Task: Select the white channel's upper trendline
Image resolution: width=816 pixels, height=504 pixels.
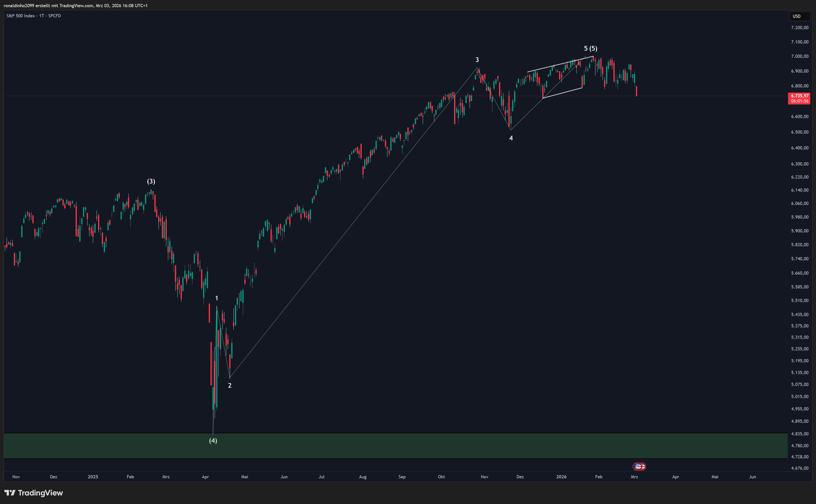Action: point(560,64)
